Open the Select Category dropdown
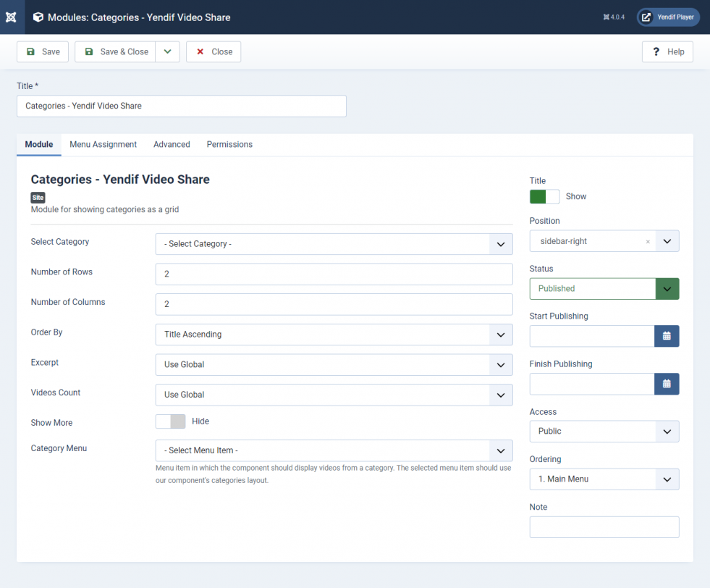The height and width of the screenshot is (588, 710). [334, 244]
